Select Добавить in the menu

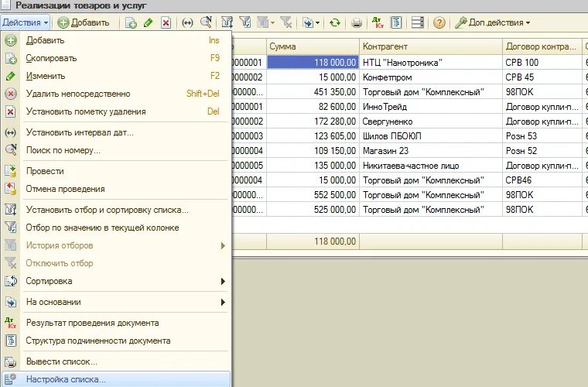[116, 40]
